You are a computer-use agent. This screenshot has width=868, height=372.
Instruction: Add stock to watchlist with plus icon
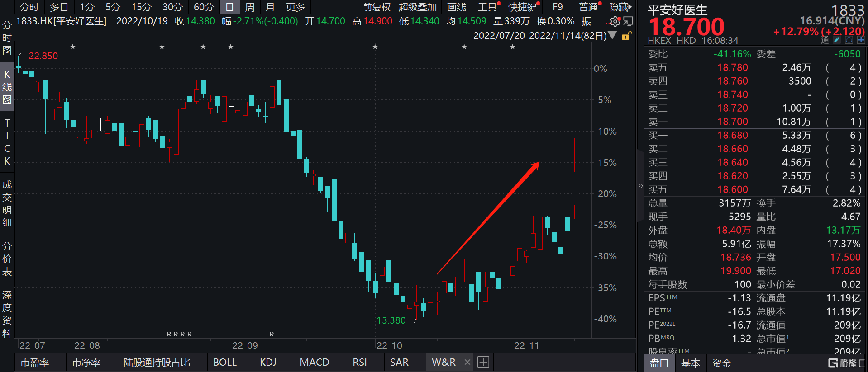tap(861, 40)
